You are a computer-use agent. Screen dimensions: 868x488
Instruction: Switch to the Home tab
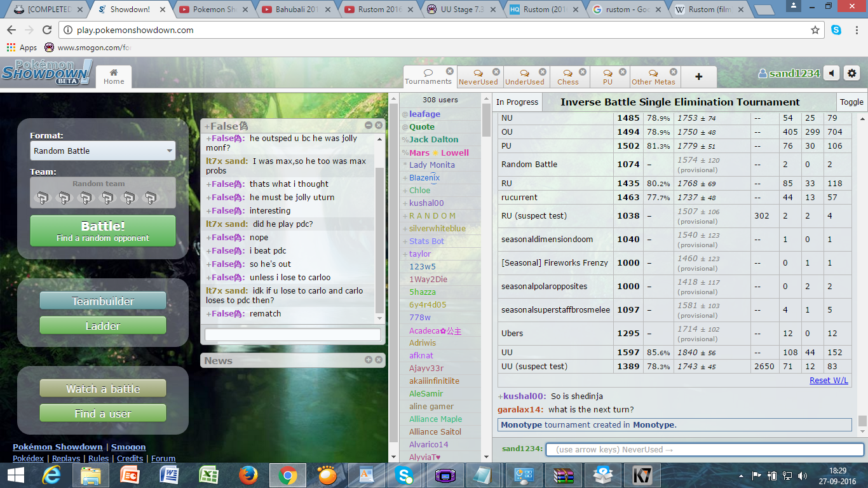[x=114, y=76]
